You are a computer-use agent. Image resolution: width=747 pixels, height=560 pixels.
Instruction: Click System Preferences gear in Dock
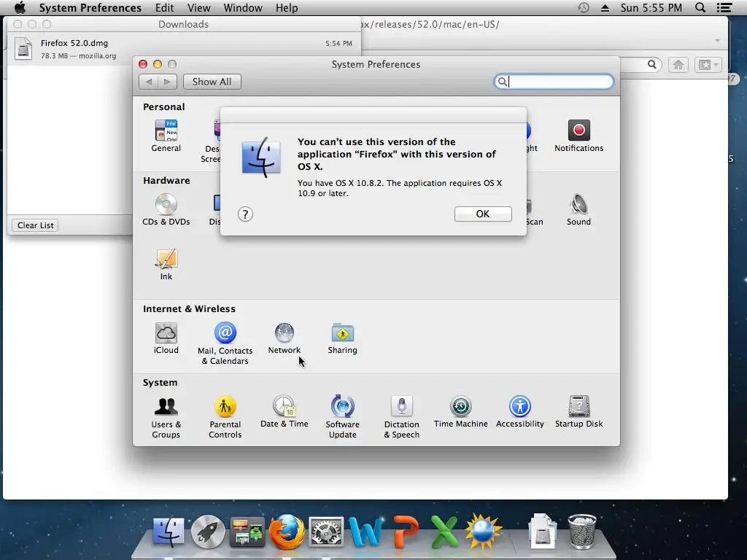point(326,532)
